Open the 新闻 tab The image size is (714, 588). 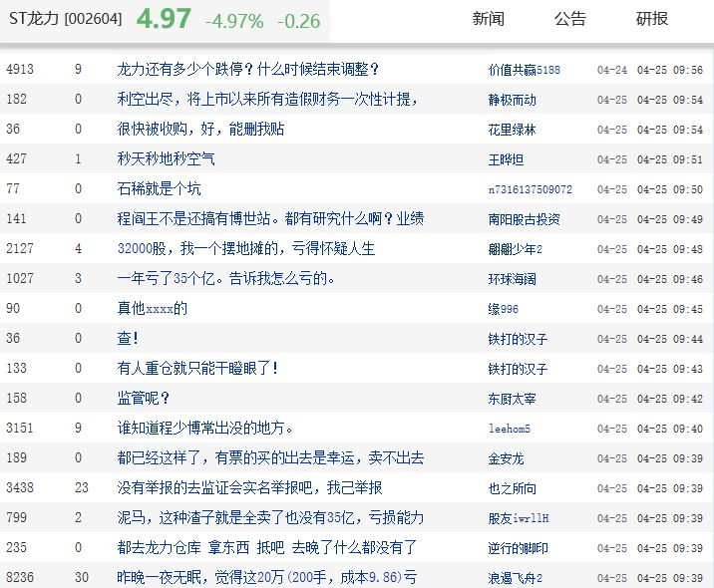pyautogui.click(x=488, y=19)
